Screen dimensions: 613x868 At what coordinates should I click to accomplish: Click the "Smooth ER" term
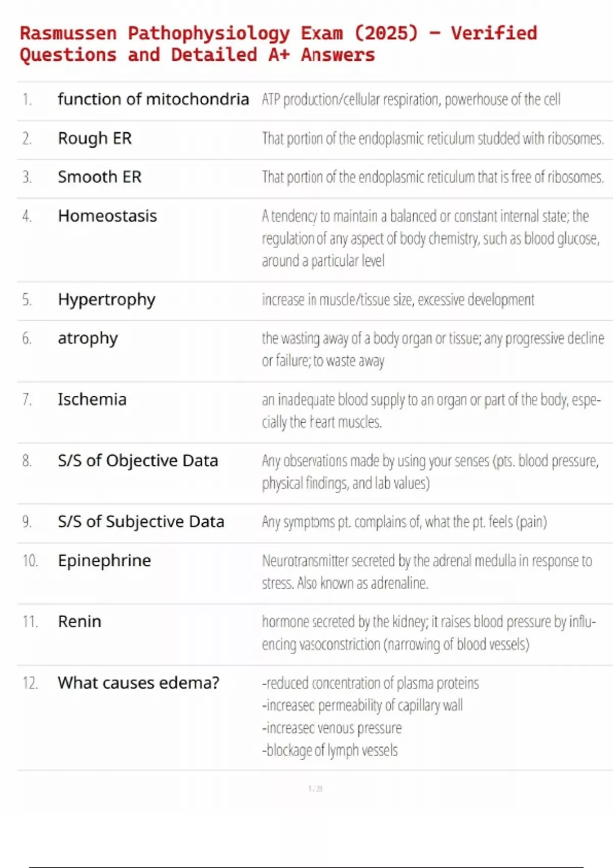click(x=100, y=177)
